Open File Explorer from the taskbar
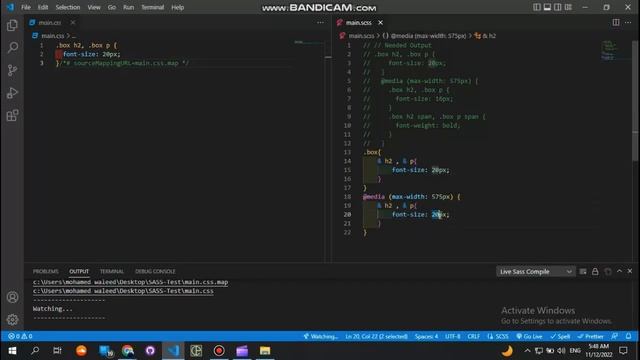This screenshot has height=360, width=640. 265,351
